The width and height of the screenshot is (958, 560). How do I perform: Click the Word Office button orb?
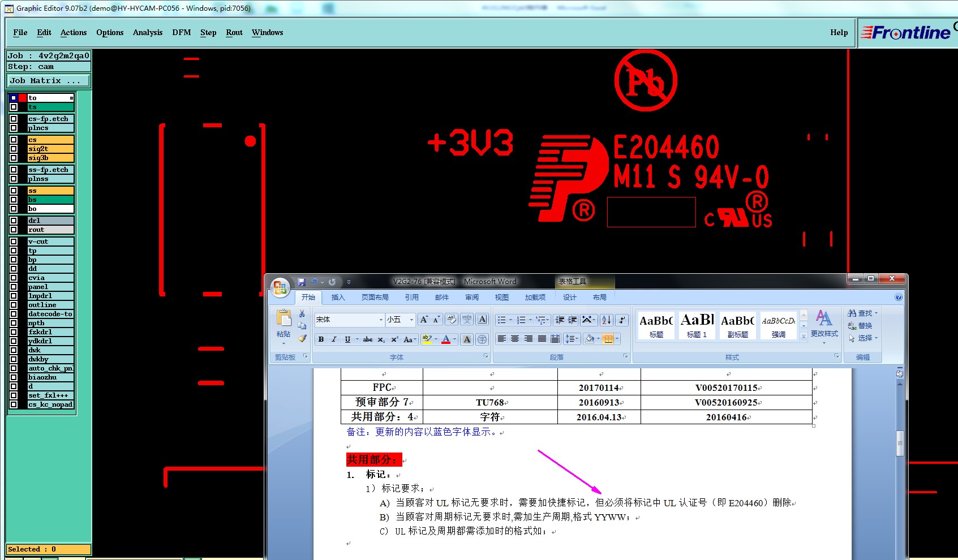(x=280, y=288)
